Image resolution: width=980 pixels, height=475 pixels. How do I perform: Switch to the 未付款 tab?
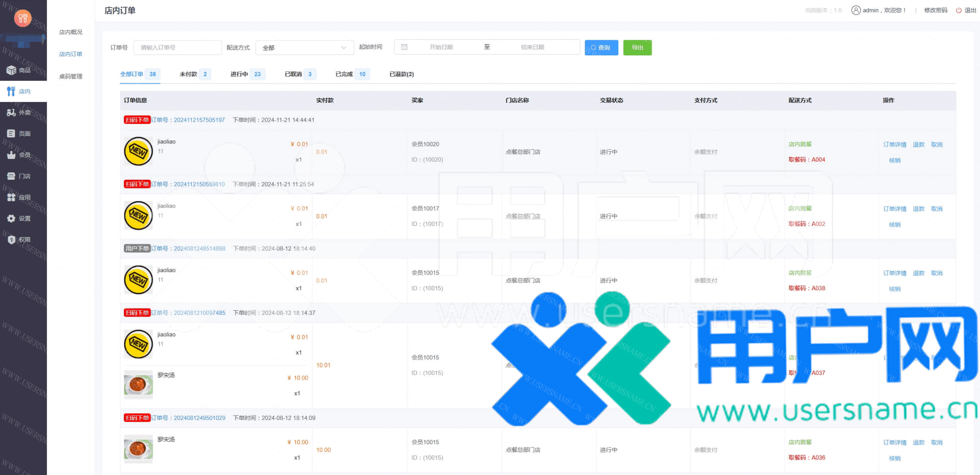pos(188,74)
